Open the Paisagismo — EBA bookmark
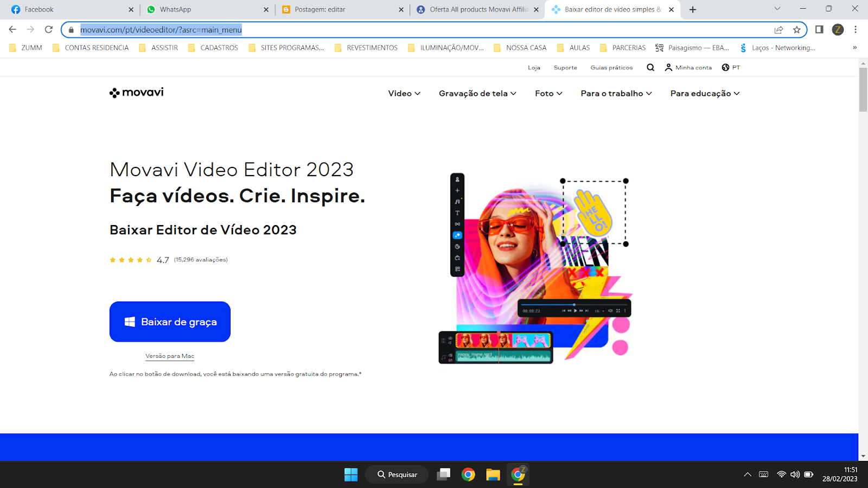 pos(692,48)
